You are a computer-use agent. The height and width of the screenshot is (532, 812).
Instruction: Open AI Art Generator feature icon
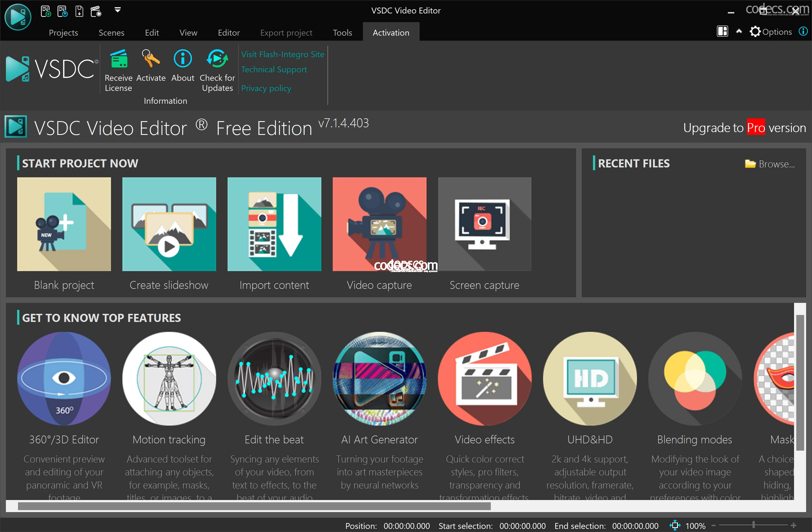(379, 379)
